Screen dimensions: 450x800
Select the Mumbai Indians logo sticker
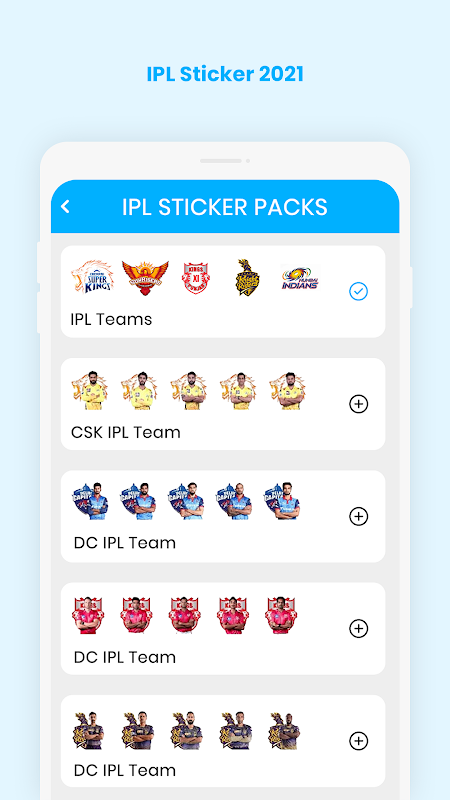click(x=300, y=278)
